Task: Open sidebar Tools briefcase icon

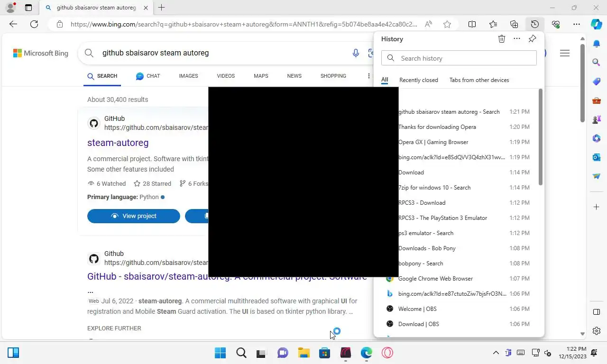Action: click(597, 100)
